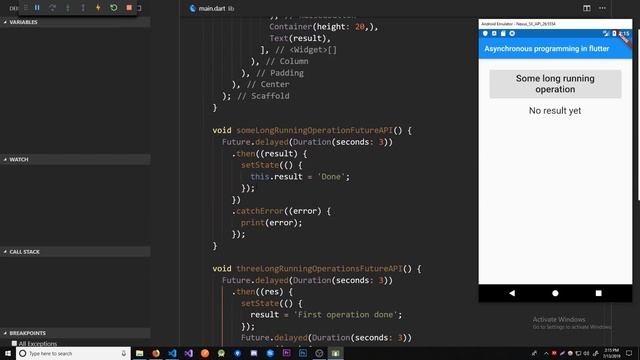640x360 pixels.
Task: Open Premiere Pro taskbar icon
Action: point(287,353)
